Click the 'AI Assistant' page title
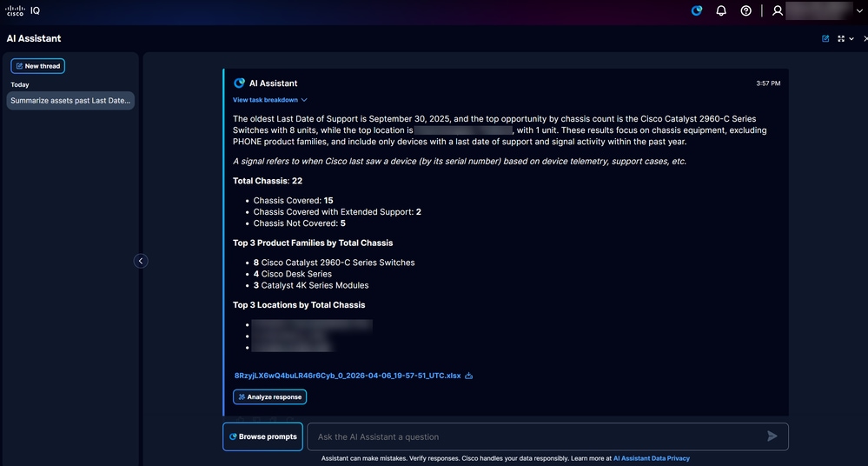Viewport: 868px width, 466px height. (34, 38)
